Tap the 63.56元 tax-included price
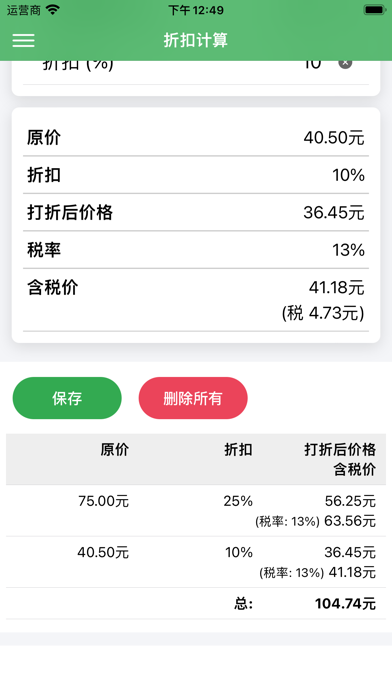392x696 pixels. [350, 521]
